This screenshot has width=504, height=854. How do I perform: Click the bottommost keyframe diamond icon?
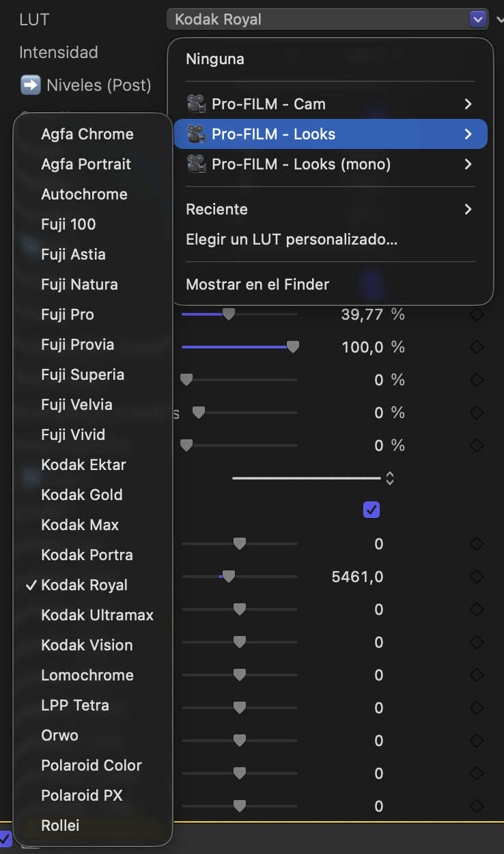point(476,806)
